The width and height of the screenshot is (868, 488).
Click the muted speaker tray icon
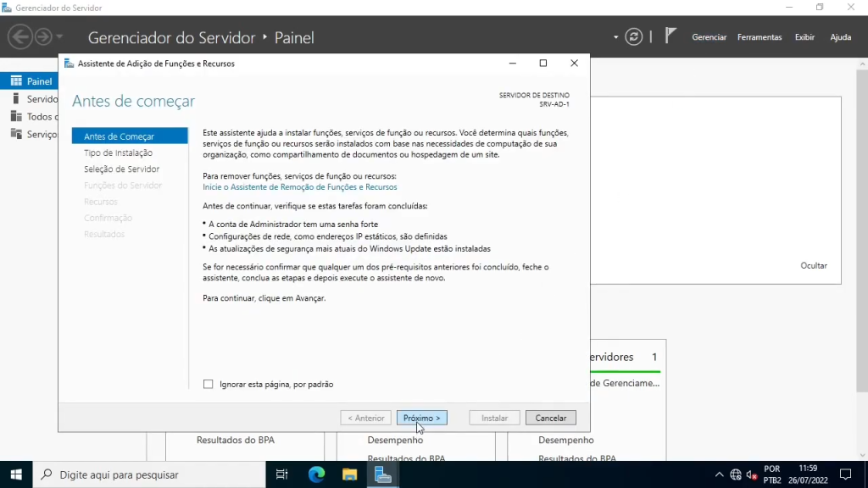pyautogui.click(x=751, y=474)
